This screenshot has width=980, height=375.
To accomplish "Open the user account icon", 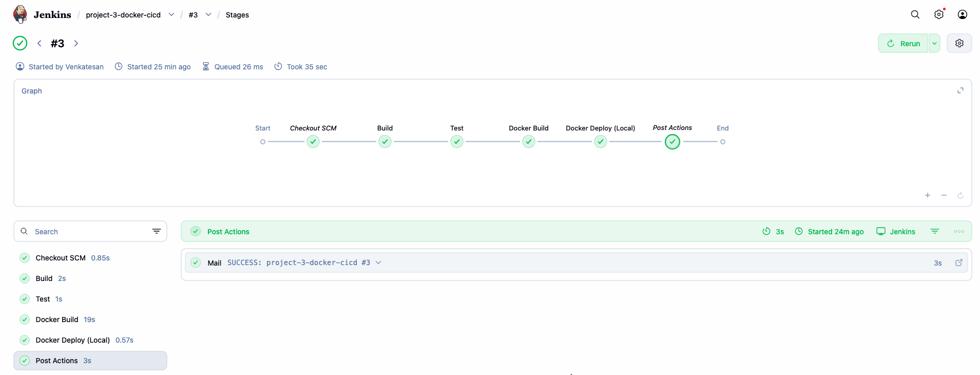I will click(x=963, y=15).
